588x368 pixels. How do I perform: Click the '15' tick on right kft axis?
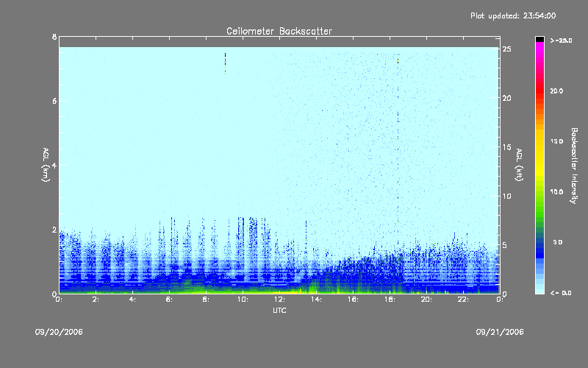(x=506, y=147)
